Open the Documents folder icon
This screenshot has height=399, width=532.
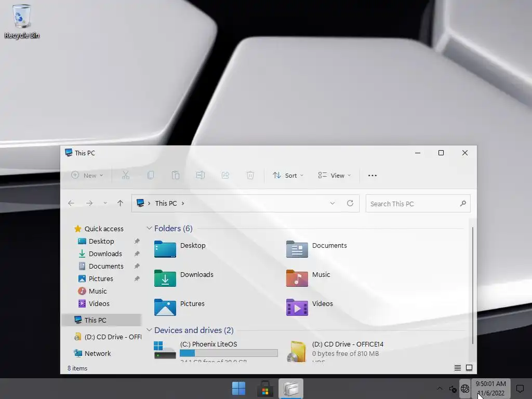click(297, 249)
